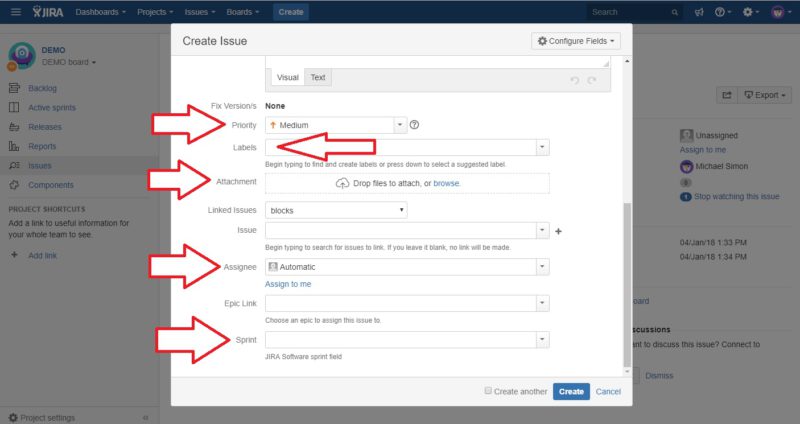Open the Configure Fields dropdown
800x424 pixels.
click(x=576, y=41)
